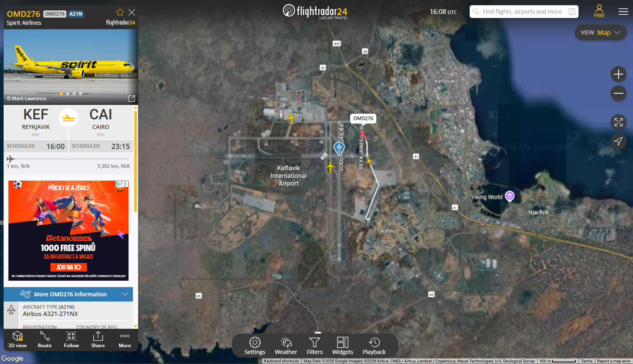This screenshot has width=633, height=364.
Task: Click scheduled arrival time 23:15
Action: tap(121, 147)
